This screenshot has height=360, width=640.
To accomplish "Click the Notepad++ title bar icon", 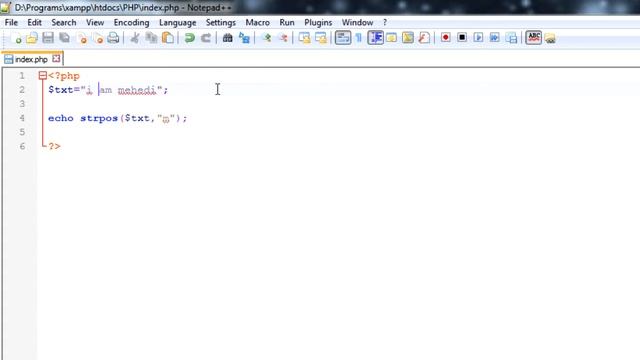I will coord(5,7).
